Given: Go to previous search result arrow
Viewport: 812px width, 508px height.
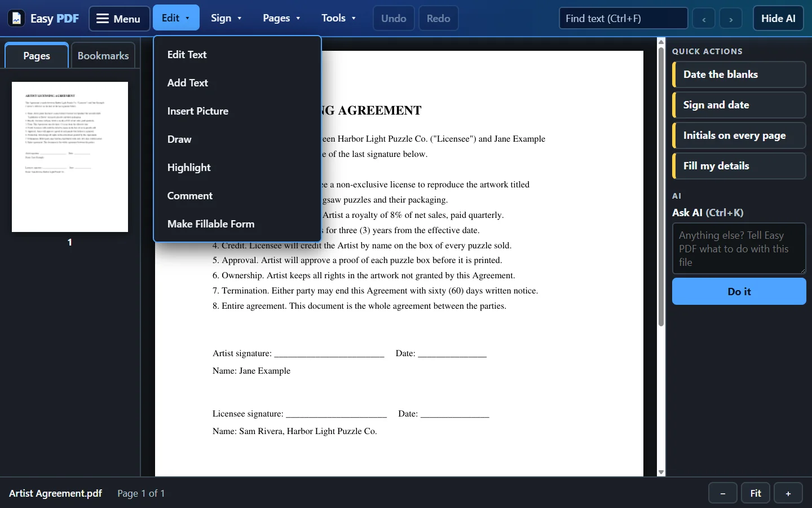Looking at the screenshot, I should click(704, 19).
